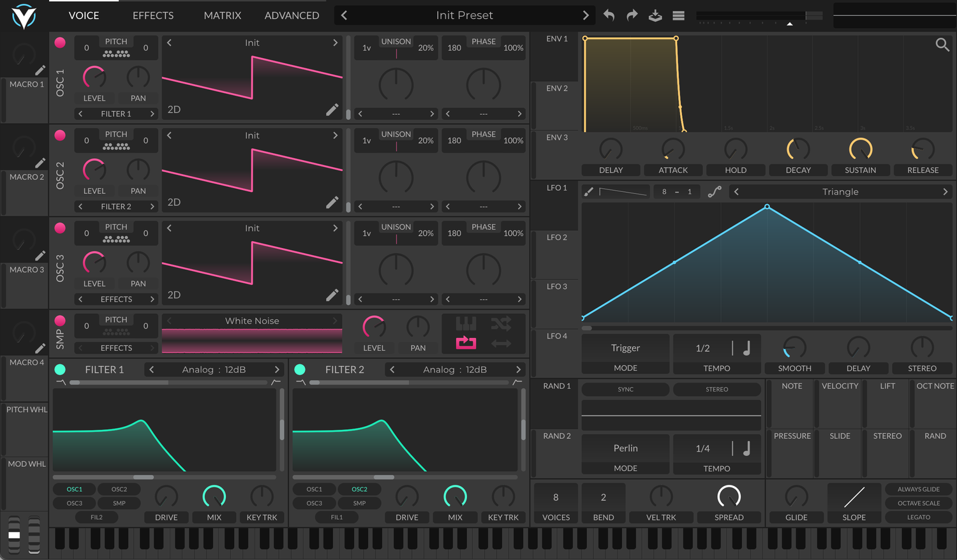Click the pencil icon for Macro 1
This screenshot has height=560, width=957.
tap(40, 70)
